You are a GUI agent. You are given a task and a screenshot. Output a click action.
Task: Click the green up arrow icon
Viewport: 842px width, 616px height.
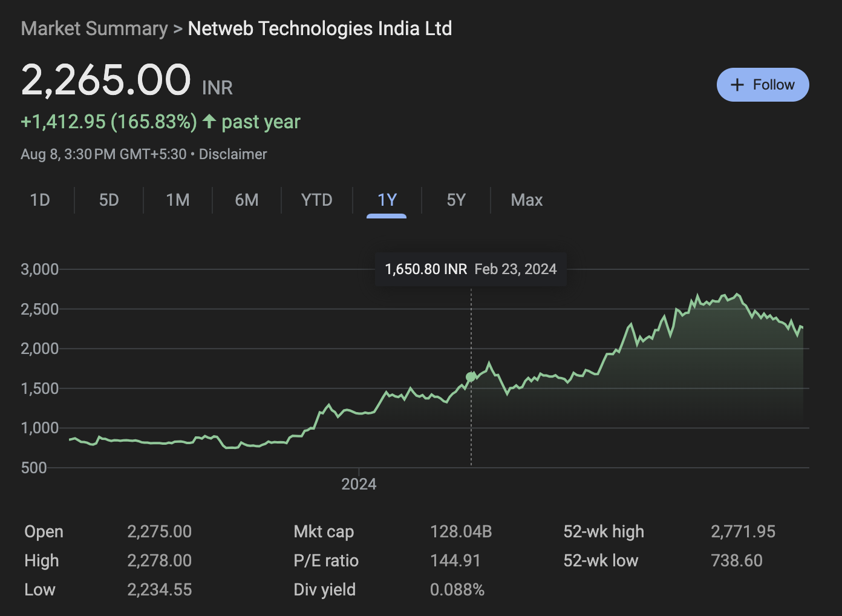(x=209, y=122)
